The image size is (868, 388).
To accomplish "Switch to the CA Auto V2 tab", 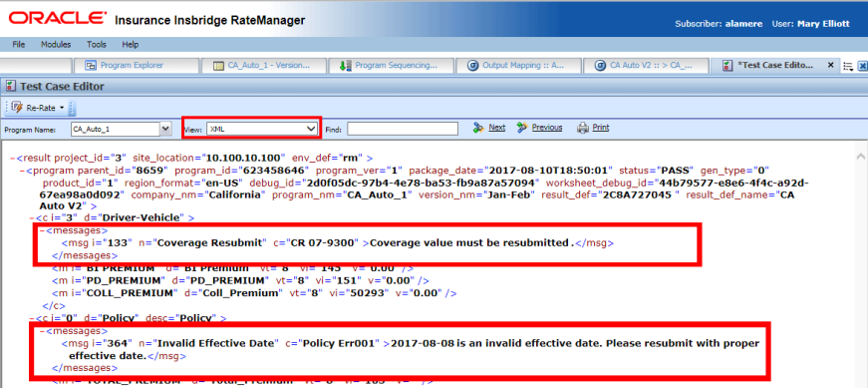I will click(x=646, y=66).
